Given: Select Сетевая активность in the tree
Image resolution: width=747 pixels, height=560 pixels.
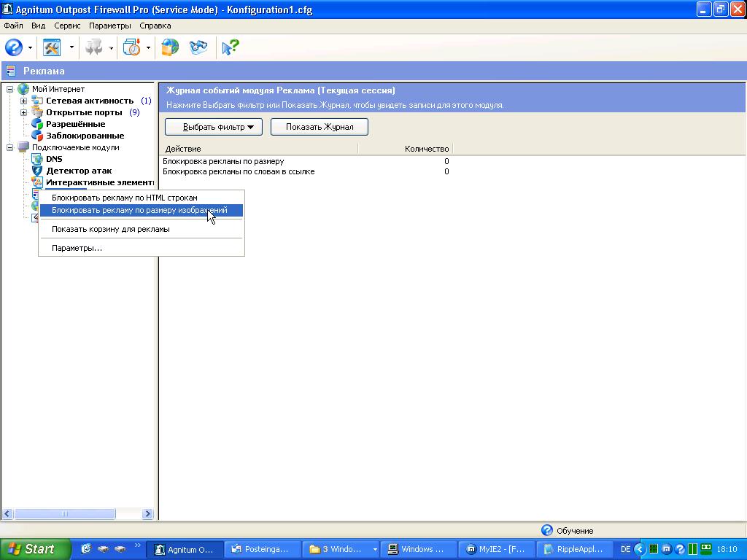Looking at the screenshot, I should click(x=90, y=101).
